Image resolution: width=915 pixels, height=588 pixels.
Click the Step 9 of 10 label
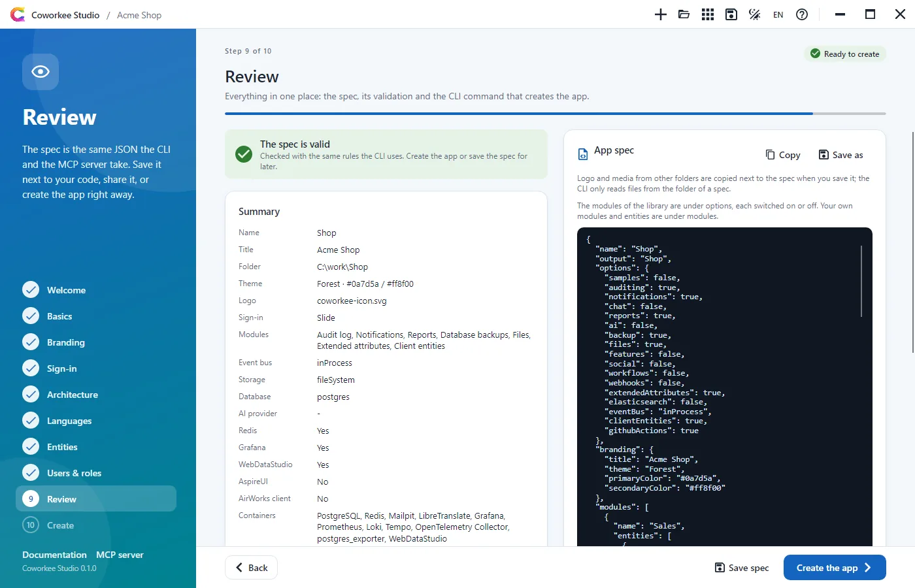pyautogui.click(x=248, y=51)
